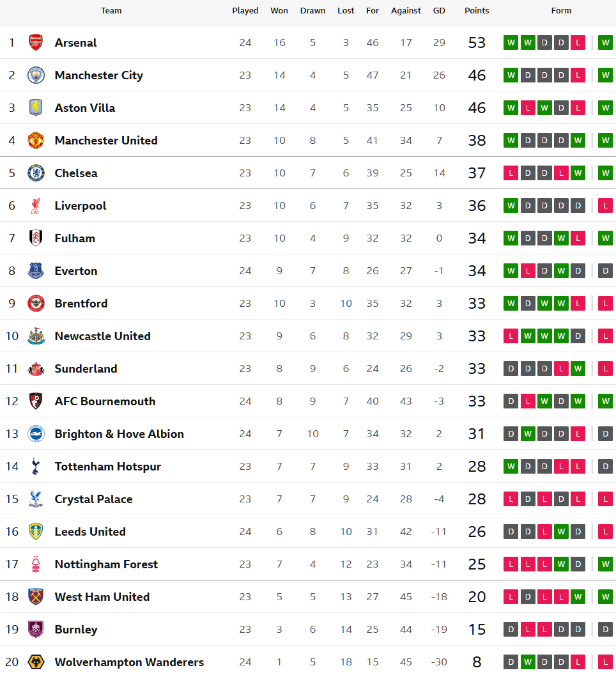Open the Nottingham Forest team link

[x=106, y=564]
